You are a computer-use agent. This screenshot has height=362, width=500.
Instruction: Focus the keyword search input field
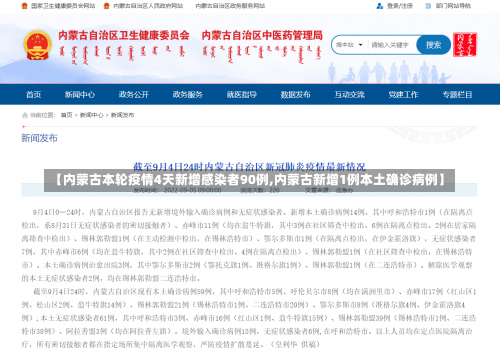(392, 45)
